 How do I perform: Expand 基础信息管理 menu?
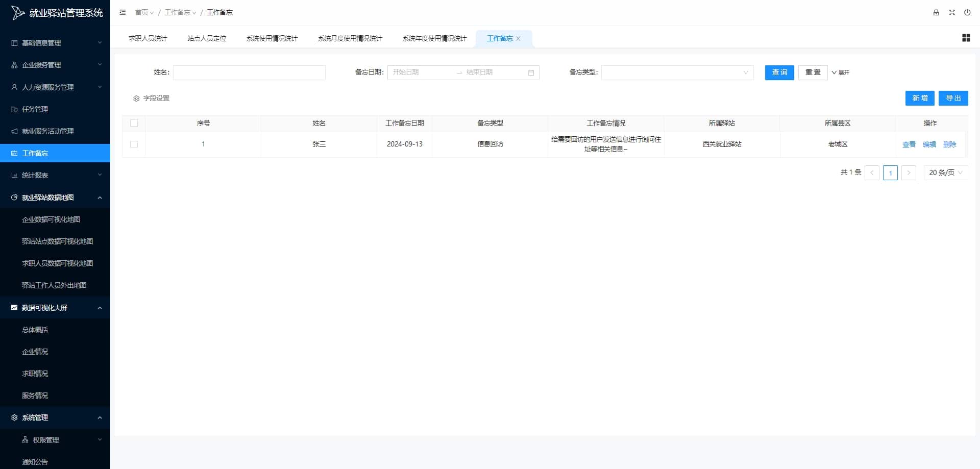pyautogui.click(x=55, y=43)
